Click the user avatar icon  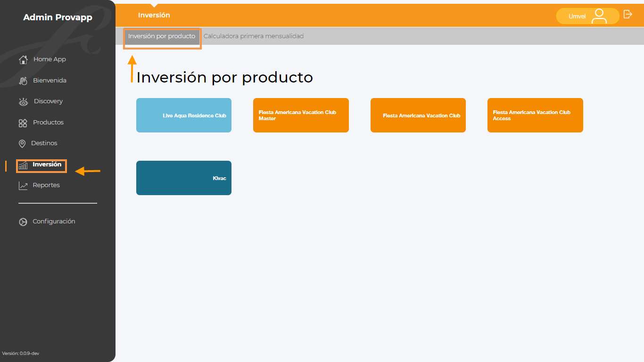(x=599, y=16)
